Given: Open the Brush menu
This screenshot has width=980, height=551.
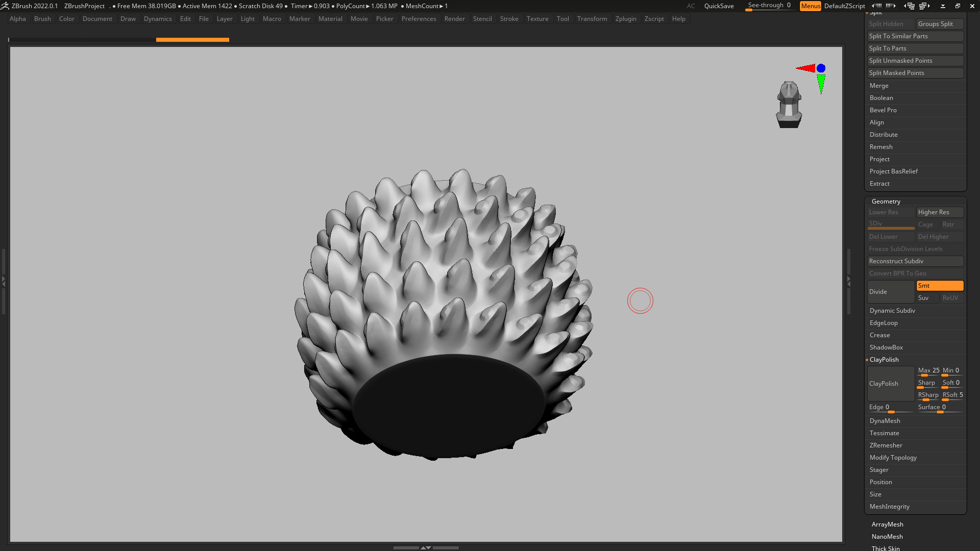Looking at the screenshot, I should pyautogui.click(x=42, y=19).
